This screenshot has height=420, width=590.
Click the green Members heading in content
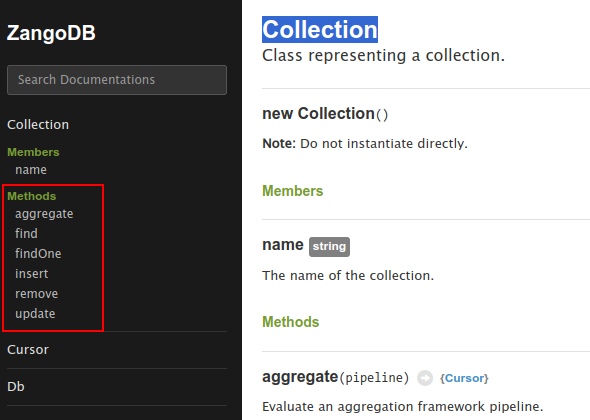point(292,191)
